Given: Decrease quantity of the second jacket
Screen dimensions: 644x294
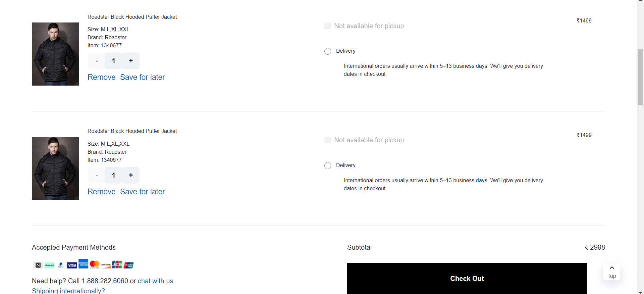Looking at the screenshot, I should point(97,175).
